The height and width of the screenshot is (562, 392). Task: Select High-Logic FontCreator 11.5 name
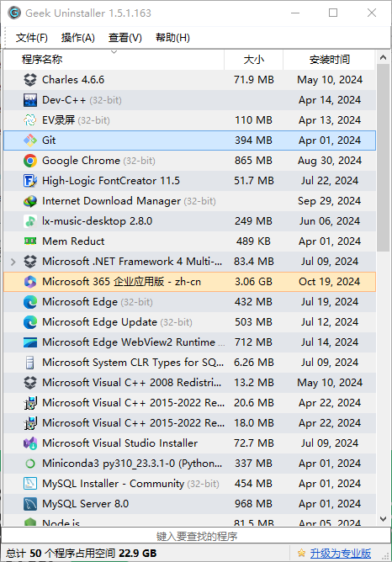point(111,181)
